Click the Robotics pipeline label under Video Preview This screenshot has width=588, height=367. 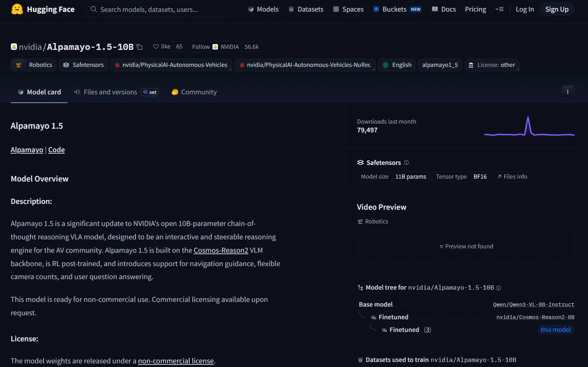373,221
